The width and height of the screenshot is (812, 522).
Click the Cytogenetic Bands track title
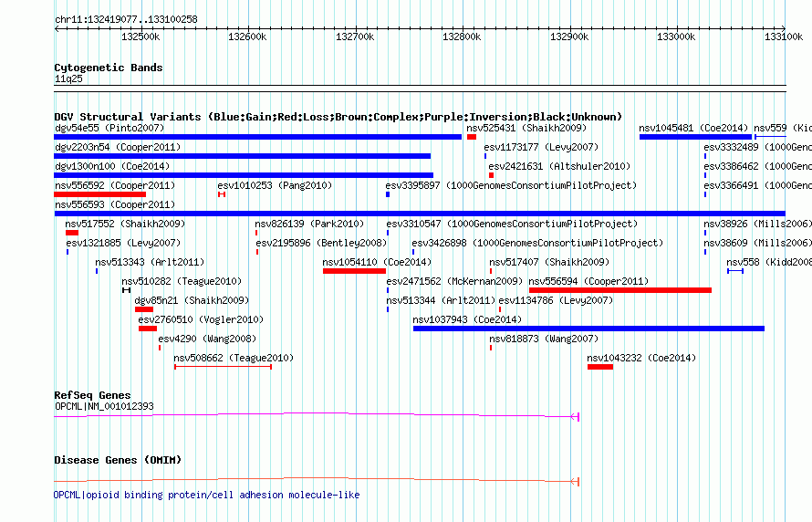[x=109, y=68]
